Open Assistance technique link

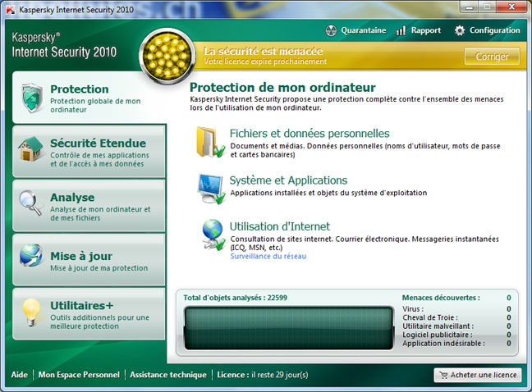click(x=168, y=375)
